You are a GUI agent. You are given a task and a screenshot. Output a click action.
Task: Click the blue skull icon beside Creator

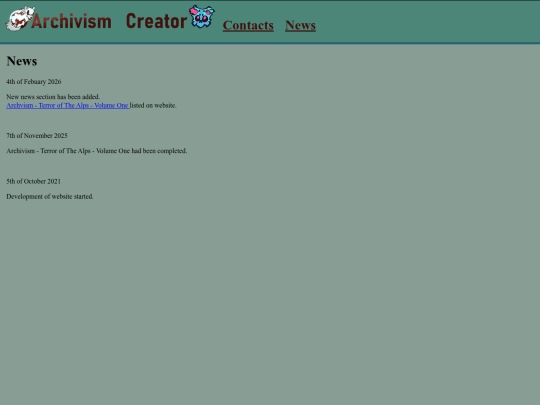[202, 16]
